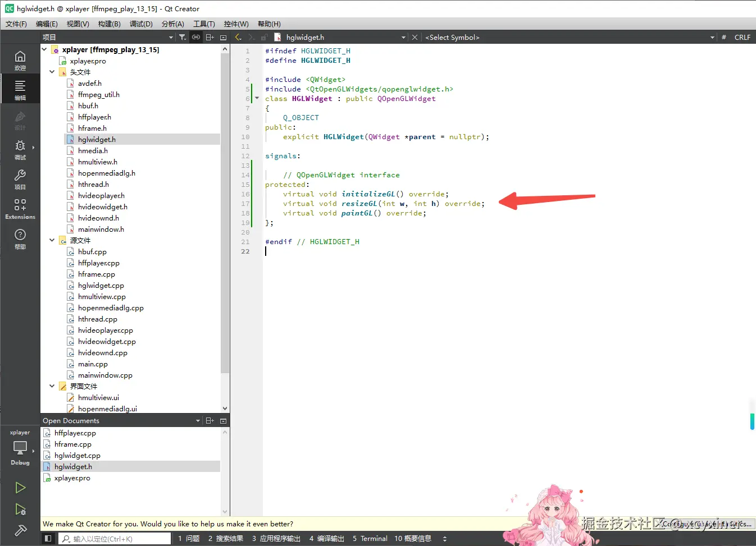Switch to Edit (编辑) mode
756x546 pixels.
(x=20, y=90)
